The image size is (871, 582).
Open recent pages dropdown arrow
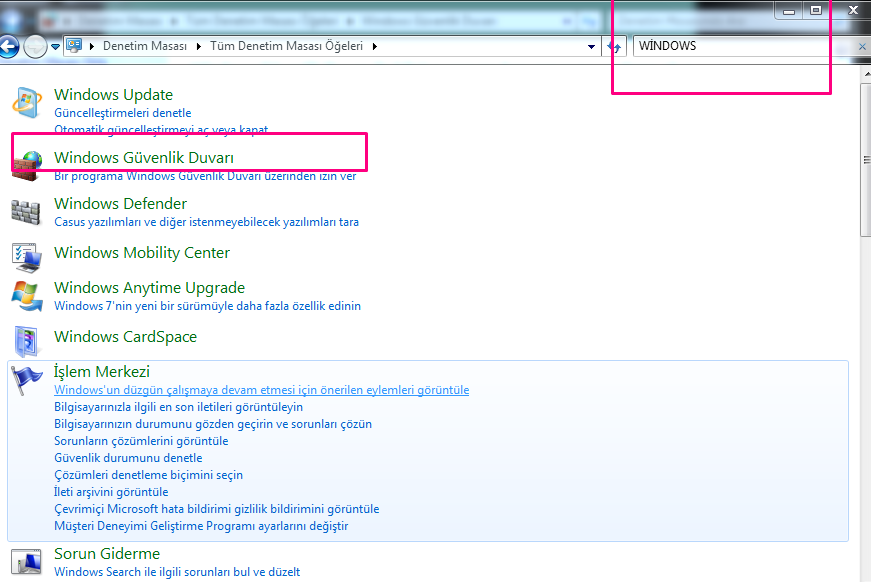point(55,47)
